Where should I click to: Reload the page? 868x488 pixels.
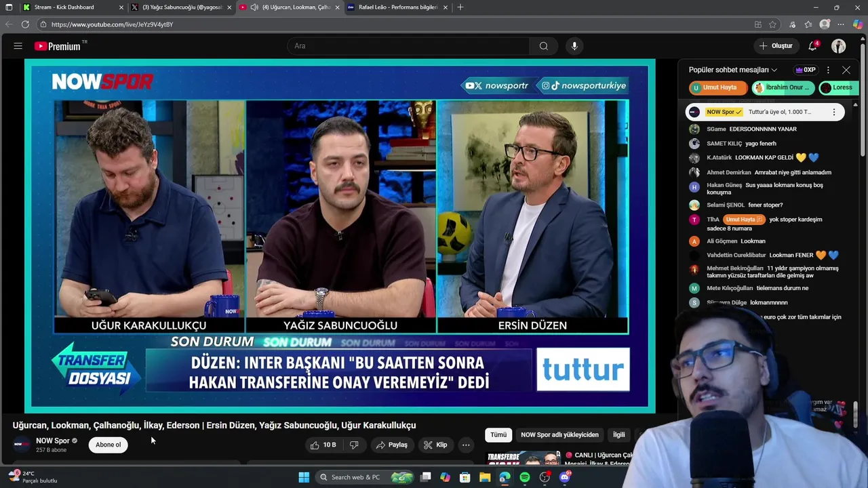point(25,24)
